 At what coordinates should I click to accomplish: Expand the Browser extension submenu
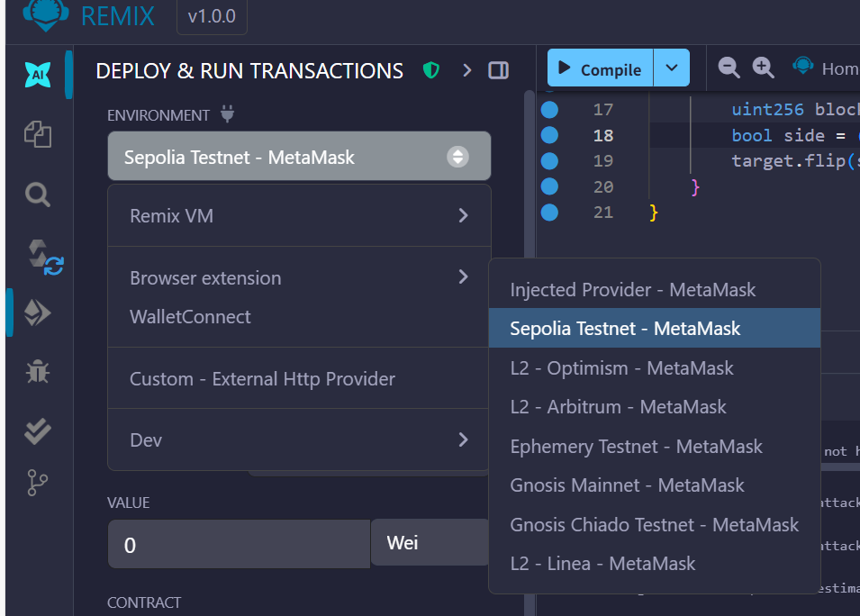[299, 277]
